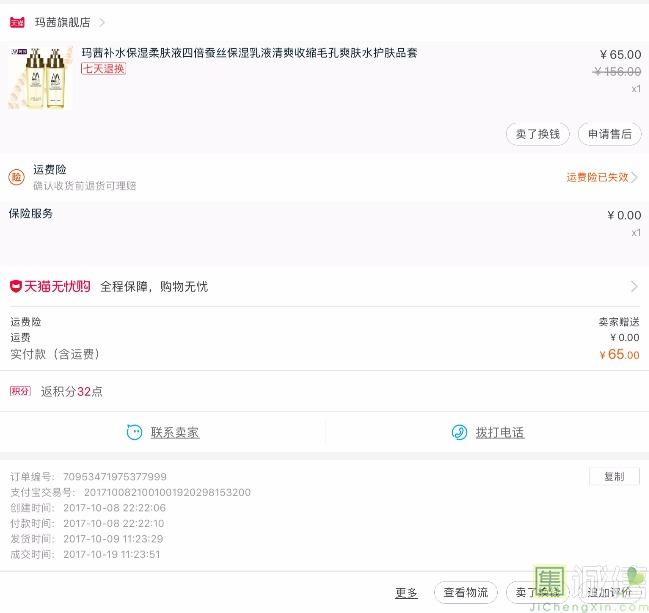Viewport: 649px width, 613px height.
Task: Open the product title link for 玛茜补水保湿
Action: [249, 53]
